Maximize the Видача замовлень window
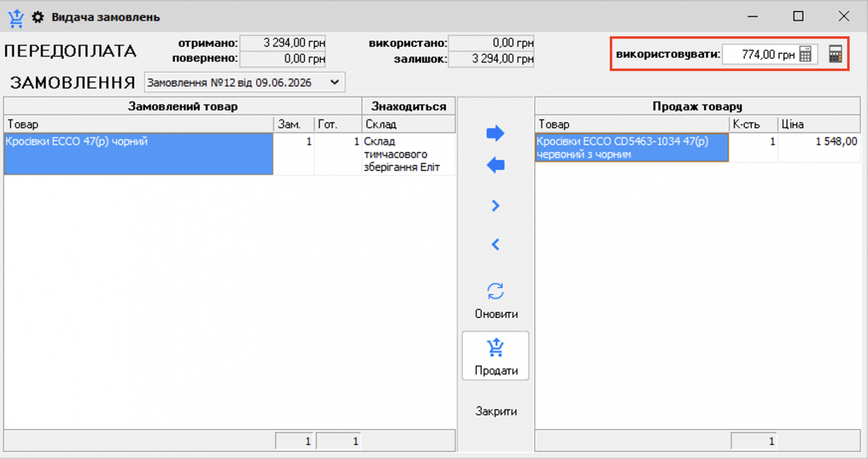Image resolution: width=868 pixels, height=459 pixels. coord(798,16)
